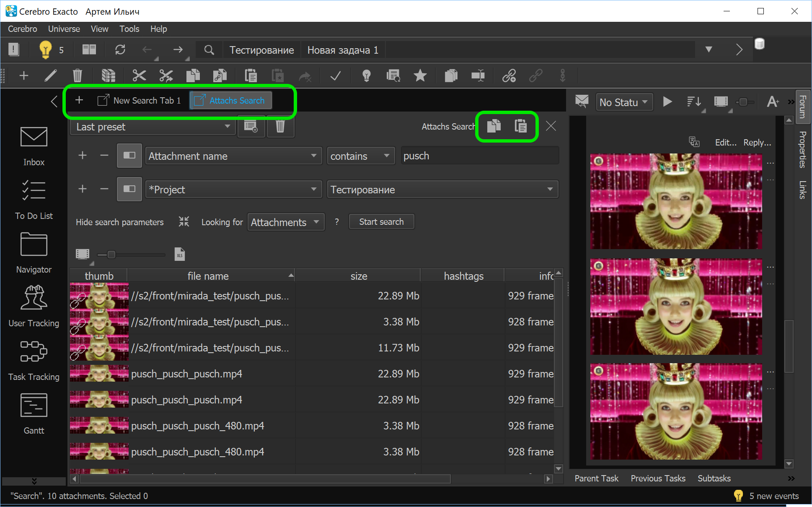Click the save preset icon
Screen dimensions: 812x507
pos(251,126)
